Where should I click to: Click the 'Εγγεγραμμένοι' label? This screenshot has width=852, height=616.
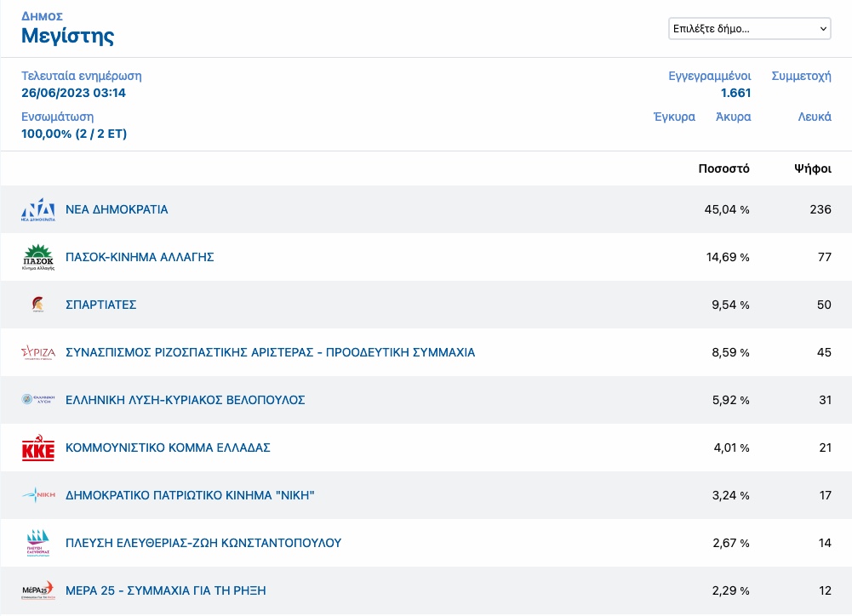point(710,76)
